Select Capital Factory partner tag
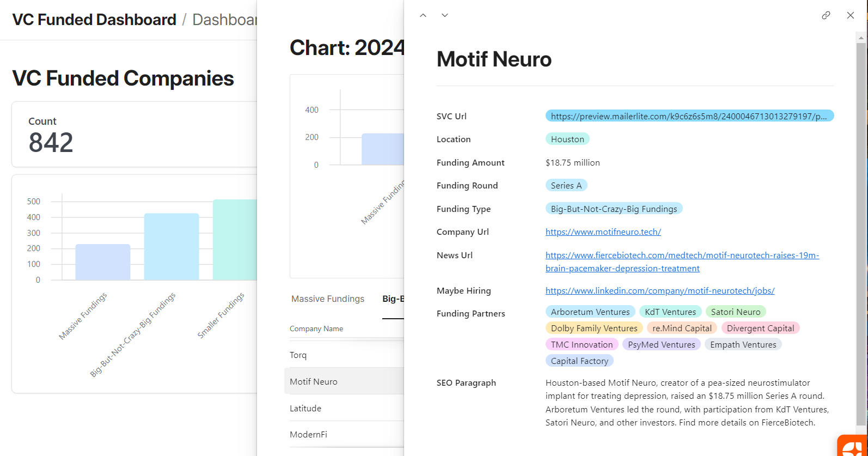This screenshot has width=868, height=456. 579,361
